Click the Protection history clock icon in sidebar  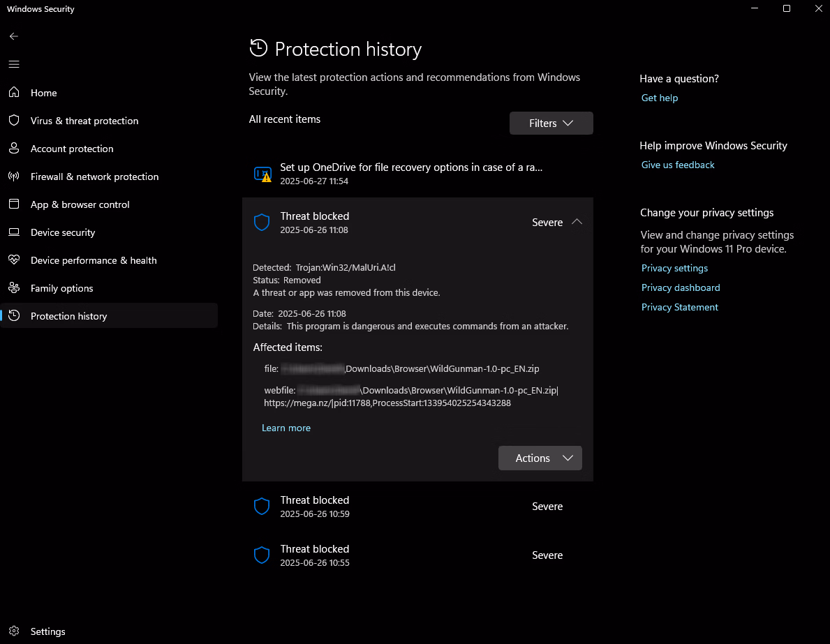point(14,316)
